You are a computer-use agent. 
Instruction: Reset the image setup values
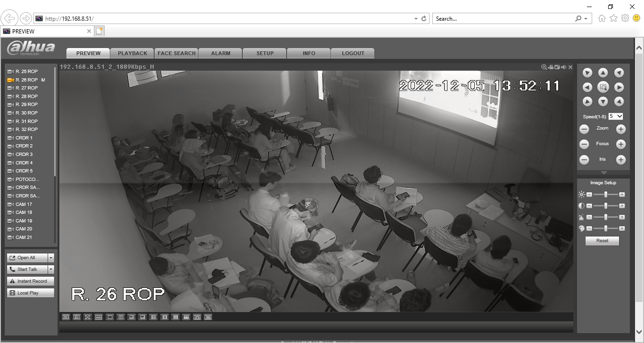[602, 241]
